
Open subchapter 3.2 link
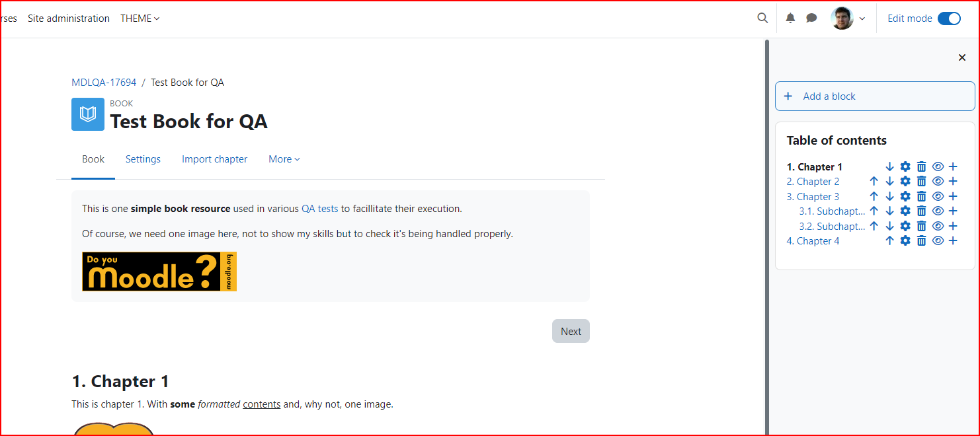[x=832, y=227]
